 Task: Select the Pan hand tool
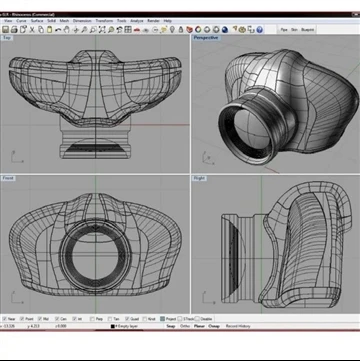[67, 29]
